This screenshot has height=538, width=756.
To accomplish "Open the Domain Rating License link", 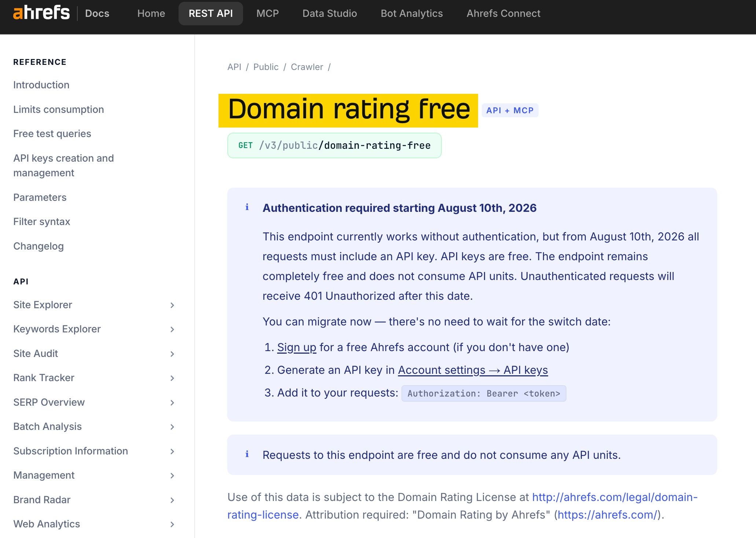I will click(x=462, y=506).
